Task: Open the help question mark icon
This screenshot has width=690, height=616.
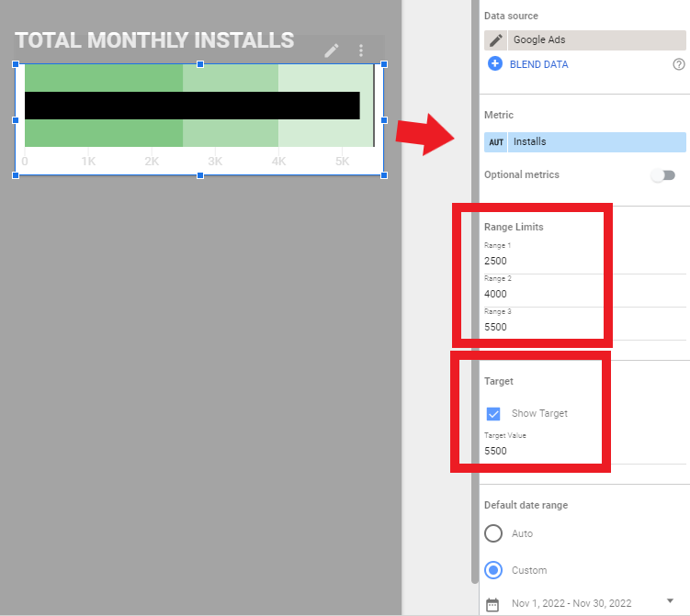Action: pos(679,64)
